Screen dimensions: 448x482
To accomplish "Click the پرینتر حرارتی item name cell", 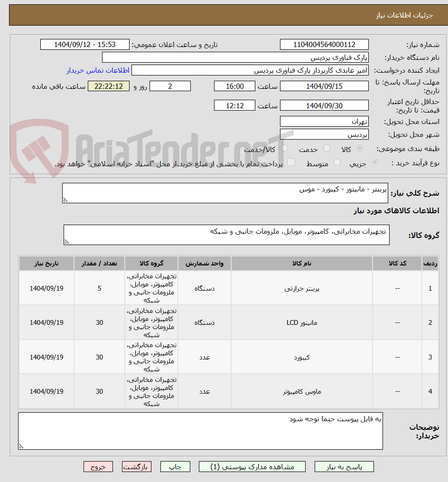I will click(x=302, y=288).
